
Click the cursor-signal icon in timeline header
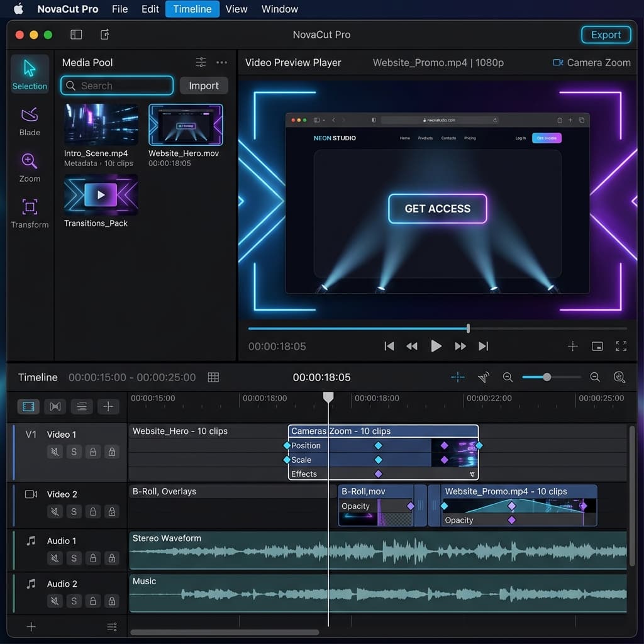coord(484,377)
